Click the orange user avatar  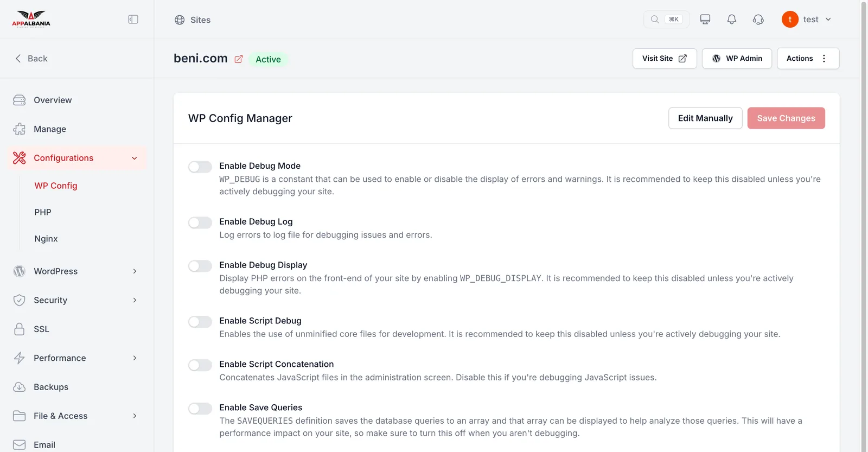coord(790,20)
